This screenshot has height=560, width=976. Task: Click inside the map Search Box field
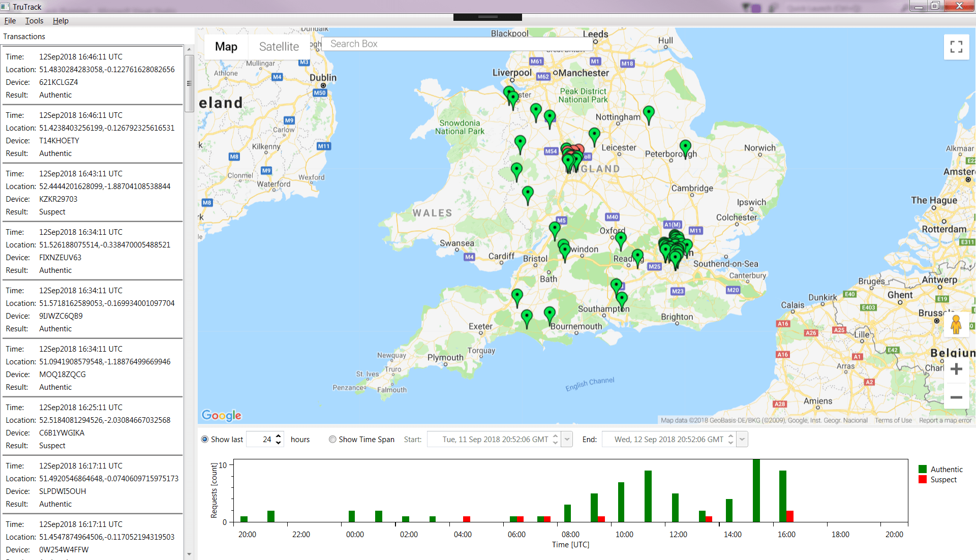click(x=457, y=44)
